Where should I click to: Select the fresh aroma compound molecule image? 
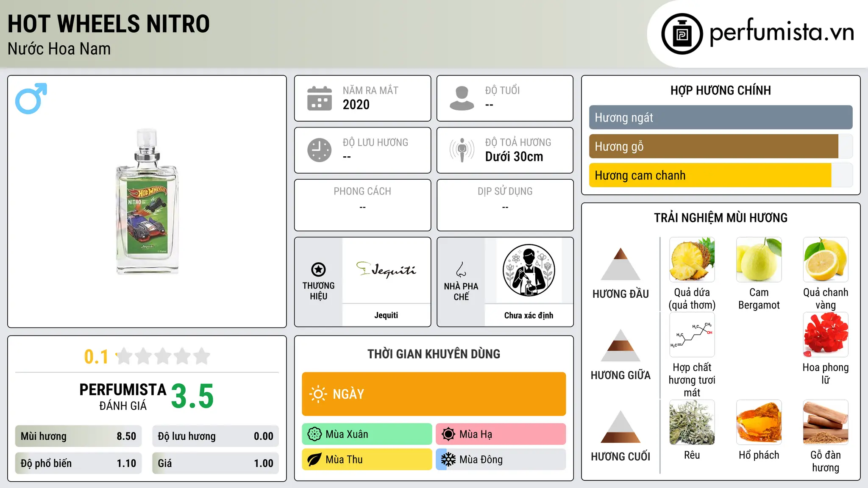click(692, 335)
